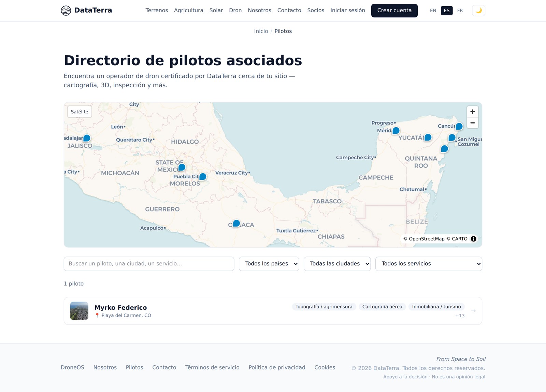
Task: Select the Puebla City pilot marker
Action: [203, 177]
